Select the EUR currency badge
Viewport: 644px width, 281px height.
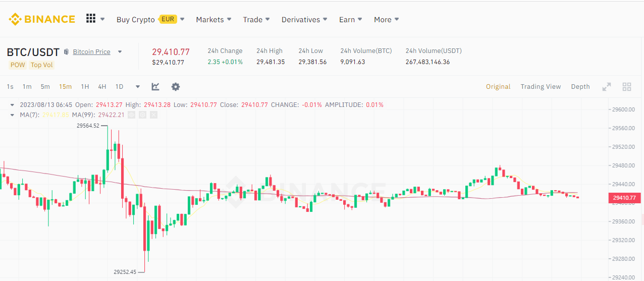168,19
